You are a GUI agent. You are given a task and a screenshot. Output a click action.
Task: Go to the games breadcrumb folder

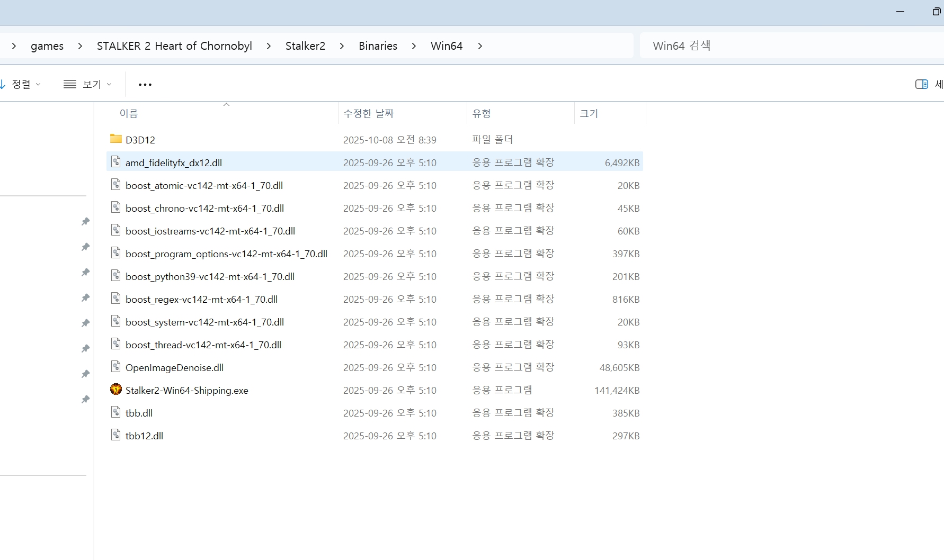pyautogui.click(x=47, y=46)
